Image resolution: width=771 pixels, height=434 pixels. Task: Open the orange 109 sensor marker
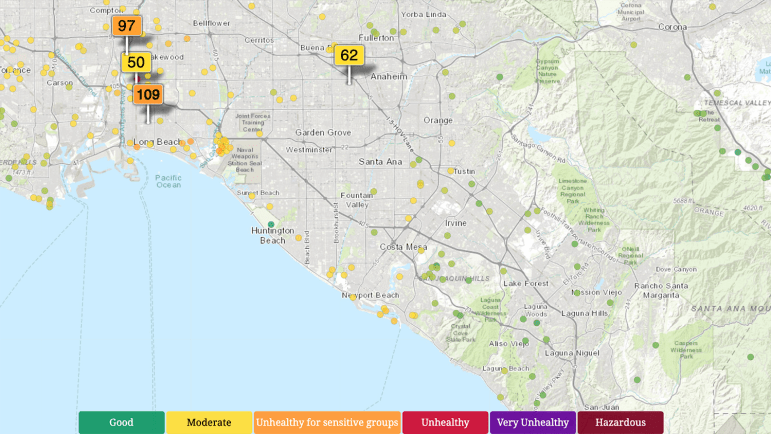148,94
